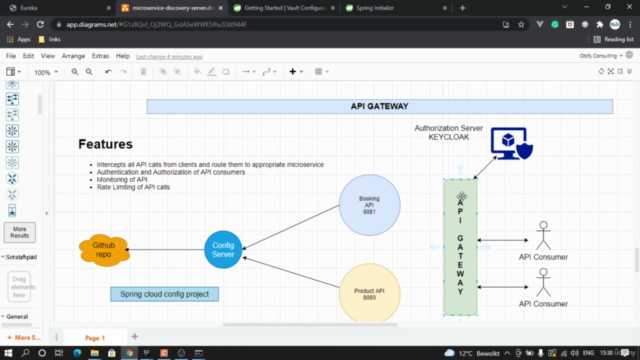Open the 100% zoom level dropdown
Viewport: 640px width, 360px height.
click(46, 72)
